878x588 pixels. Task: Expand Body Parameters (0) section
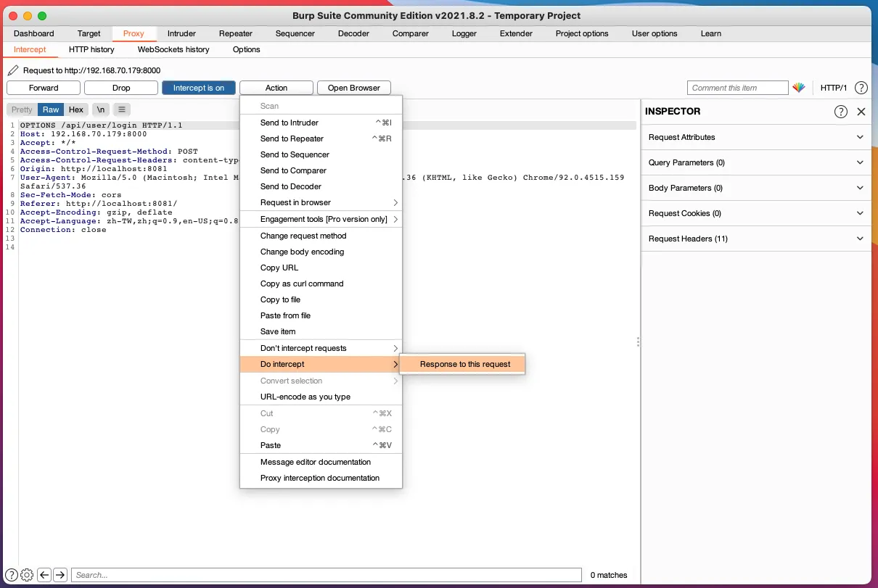click(x=756, y=188)
